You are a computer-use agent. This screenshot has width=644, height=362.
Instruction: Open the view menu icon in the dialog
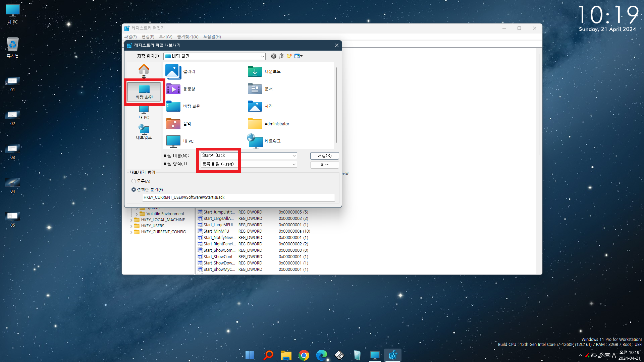(x=299, y=56)
